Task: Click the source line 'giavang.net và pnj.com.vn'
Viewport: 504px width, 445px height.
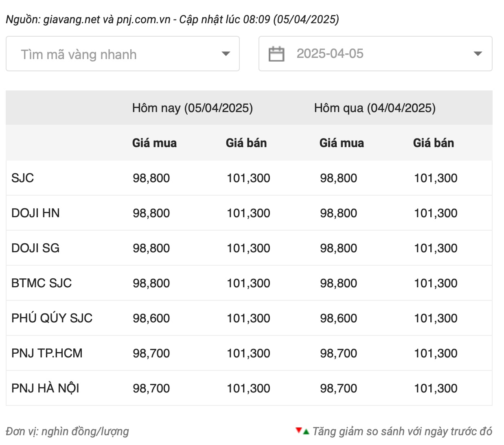Action: [x=107, y=20]
